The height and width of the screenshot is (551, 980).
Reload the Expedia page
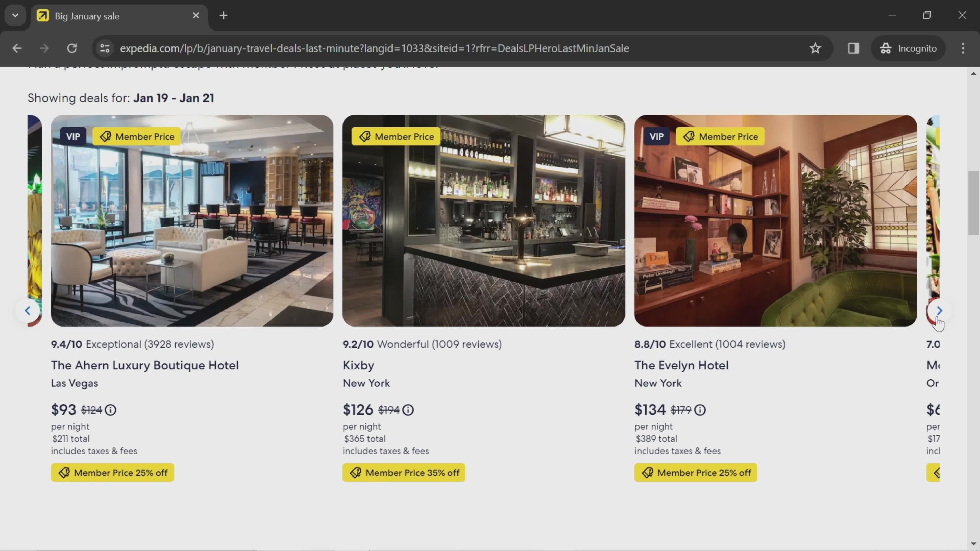[x=72, y=48]
